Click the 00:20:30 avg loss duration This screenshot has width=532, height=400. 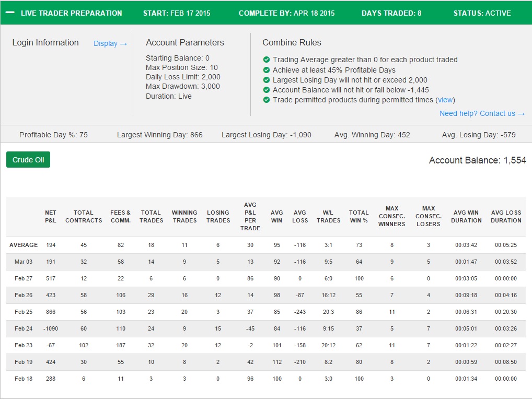coord(506,312)
